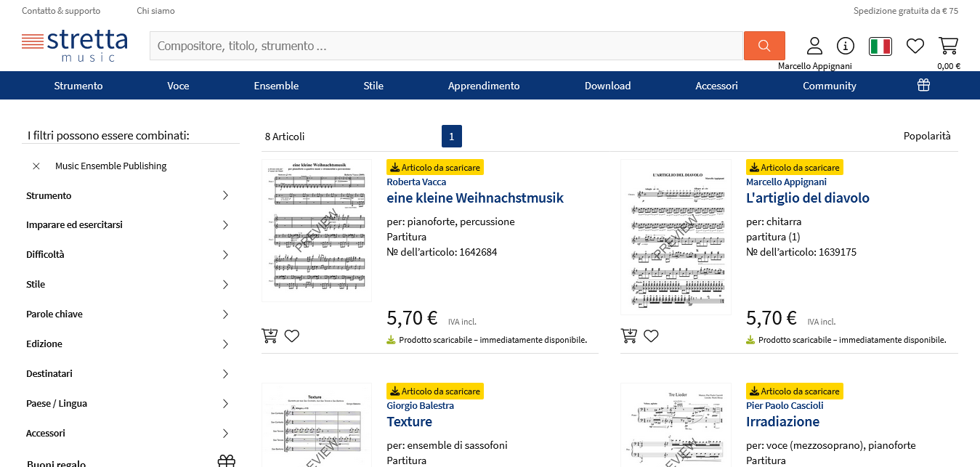Change language via Italian flag icon
The height and width of the screenshot is (467, 980).
point(880,46)
